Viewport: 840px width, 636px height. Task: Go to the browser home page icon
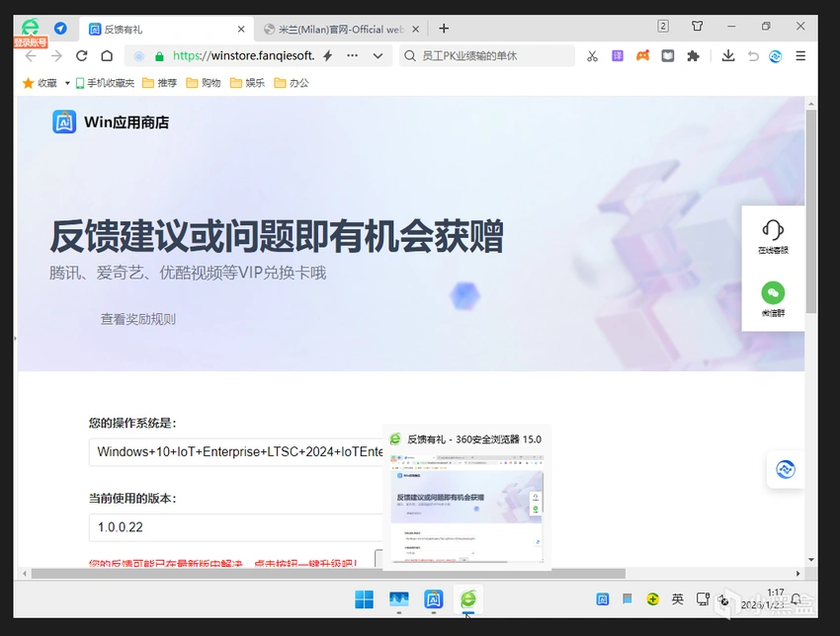tap(106, 56)
